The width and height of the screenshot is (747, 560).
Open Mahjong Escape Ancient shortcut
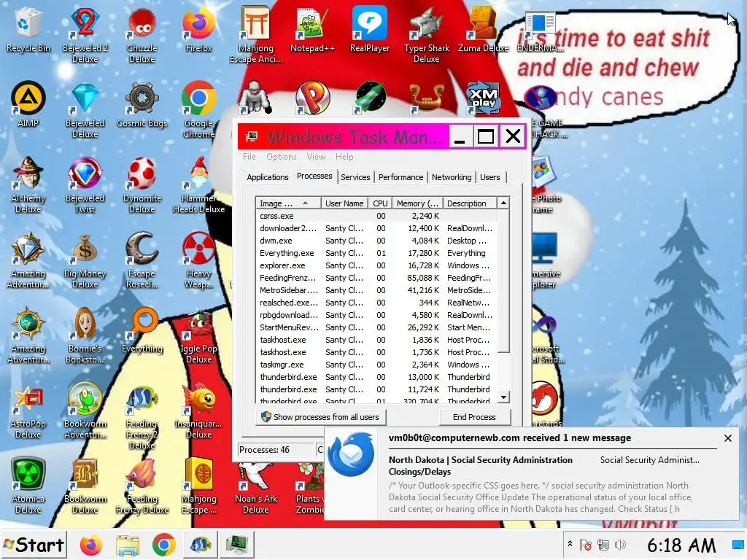pos(256,34)
